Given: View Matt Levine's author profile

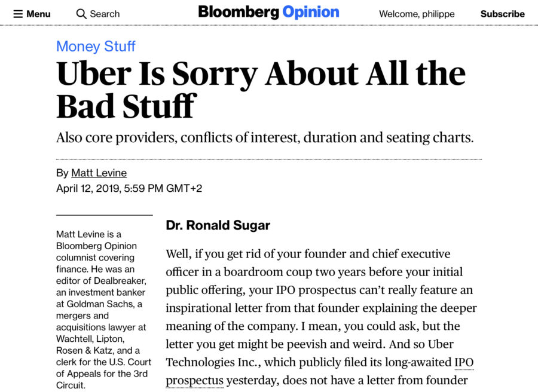Looking at the screenshot, I should pyautogui.click(x=99, y=173).
